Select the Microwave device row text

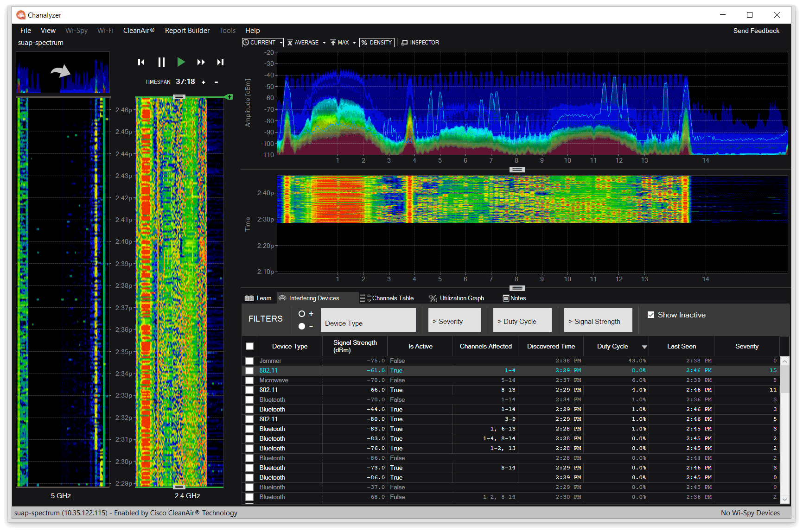[274, 380]
